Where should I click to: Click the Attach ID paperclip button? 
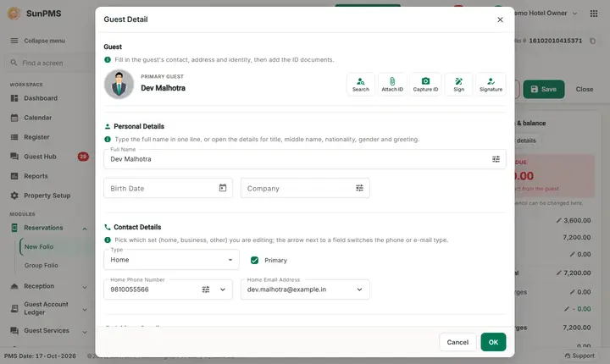tap(392, 84)
